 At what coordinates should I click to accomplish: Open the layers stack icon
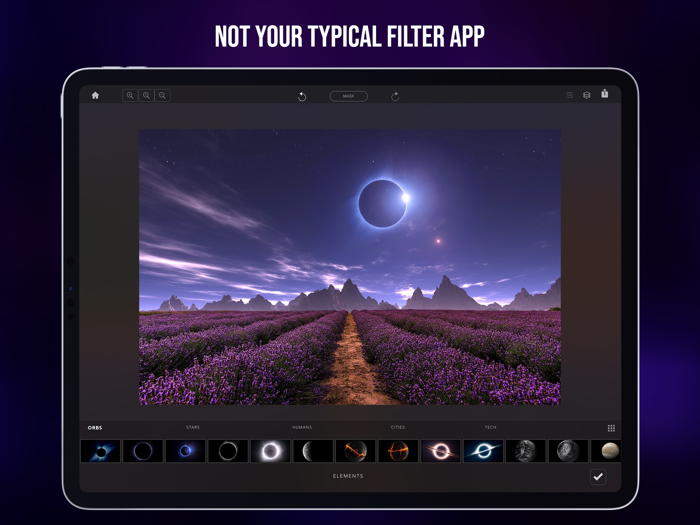[x=587, y=95]
